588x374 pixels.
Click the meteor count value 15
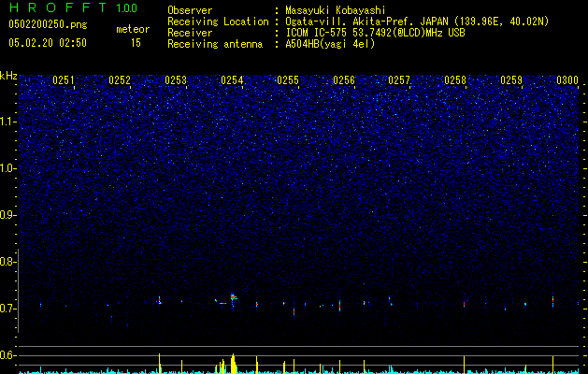point(136,43)
